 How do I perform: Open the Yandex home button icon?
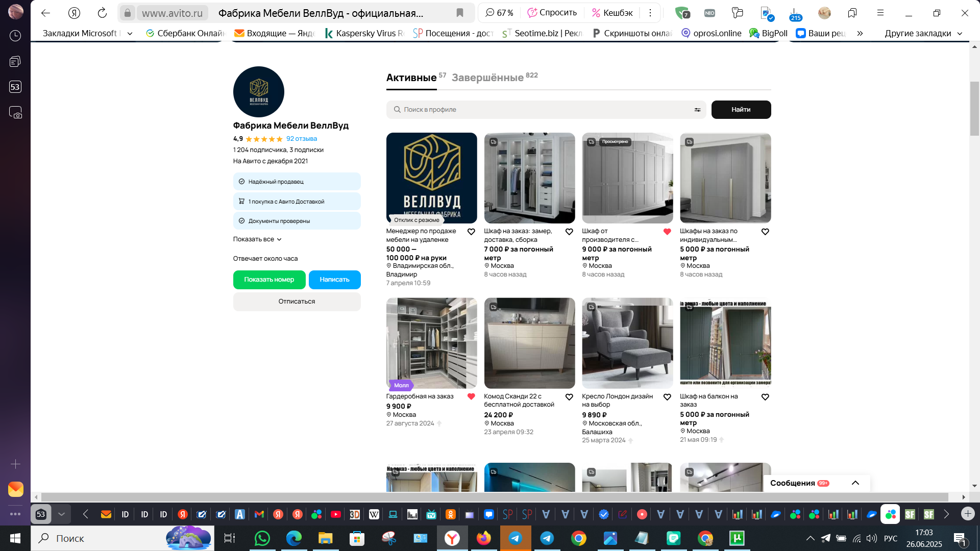(x=74, y=13)
